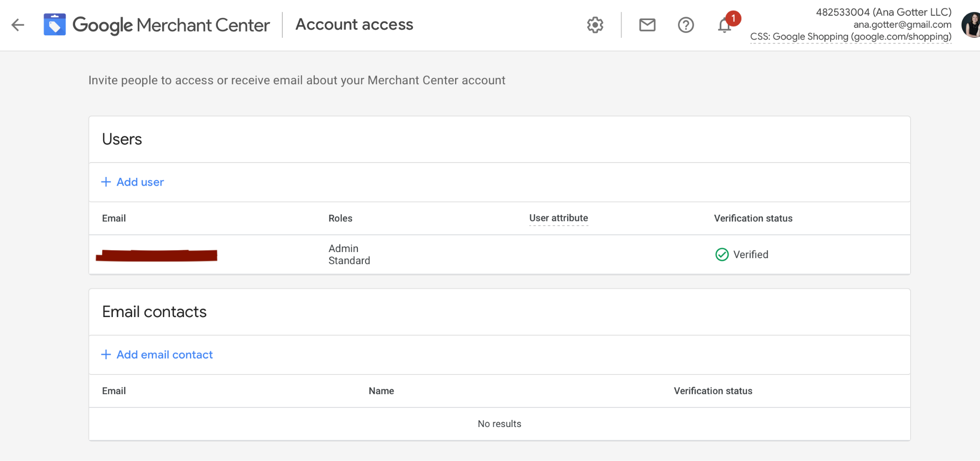Click the User attribute column header
Screen dimensions: 980x461
click(x=558, y=218)
